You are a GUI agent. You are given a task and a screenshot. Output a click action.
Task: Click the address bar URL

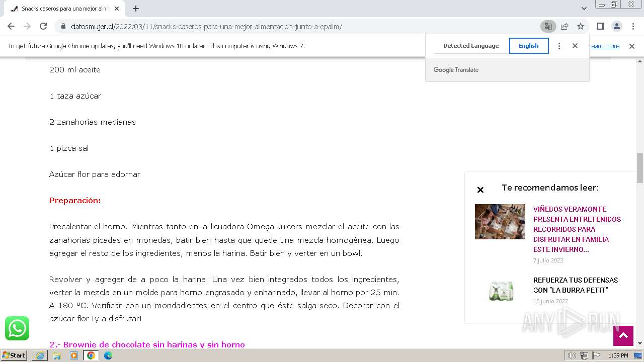206,27
